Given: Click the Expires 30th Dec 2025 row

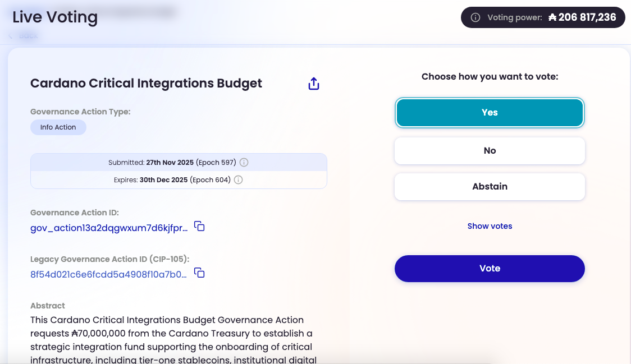Looking at the screenshot, I should point(179,180).
